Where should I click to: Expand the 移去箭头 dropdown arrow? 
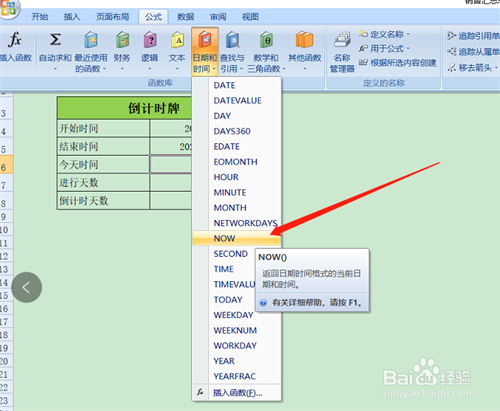pos(496,68)
